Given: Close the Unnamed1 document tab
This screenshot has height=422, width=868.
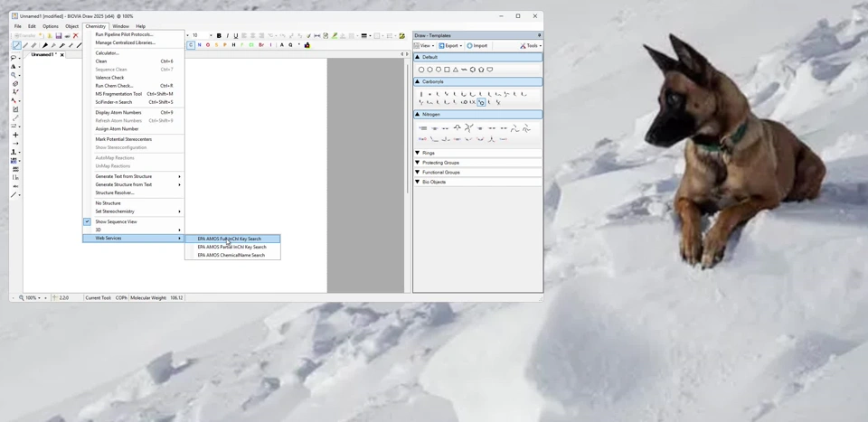Looking at the screenshot, I should (61, 54).
